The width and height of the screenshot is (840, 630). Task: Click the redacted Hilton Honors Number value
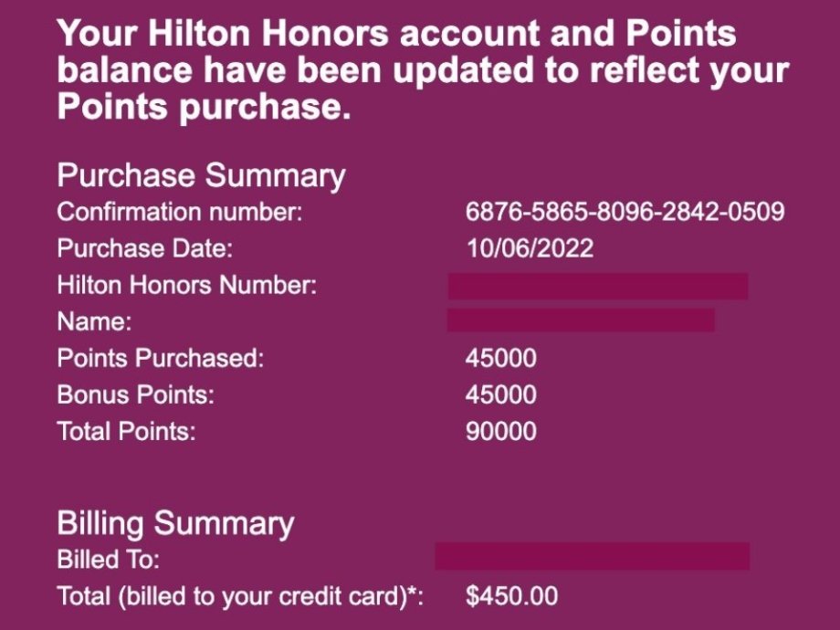597,286
